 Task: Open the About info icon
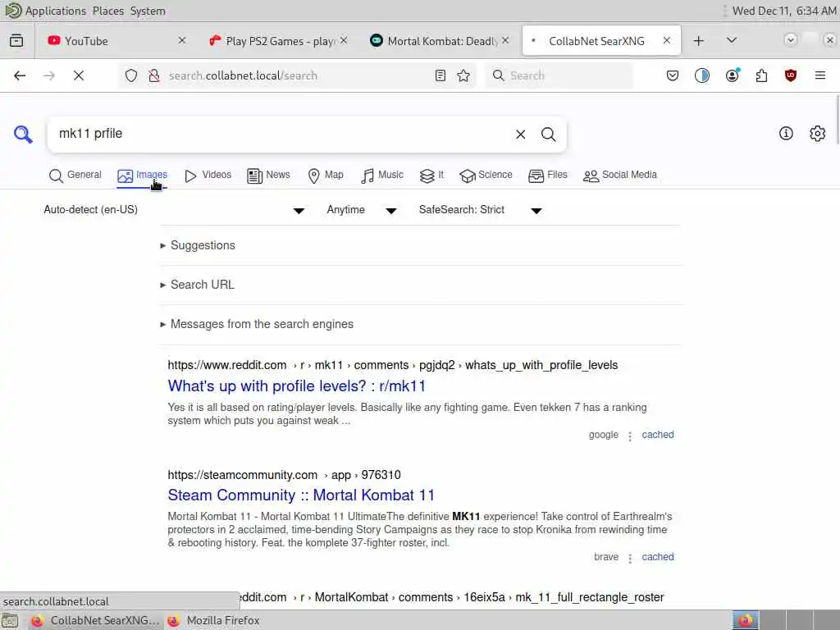pyautogui.click(x=786, y=134)
